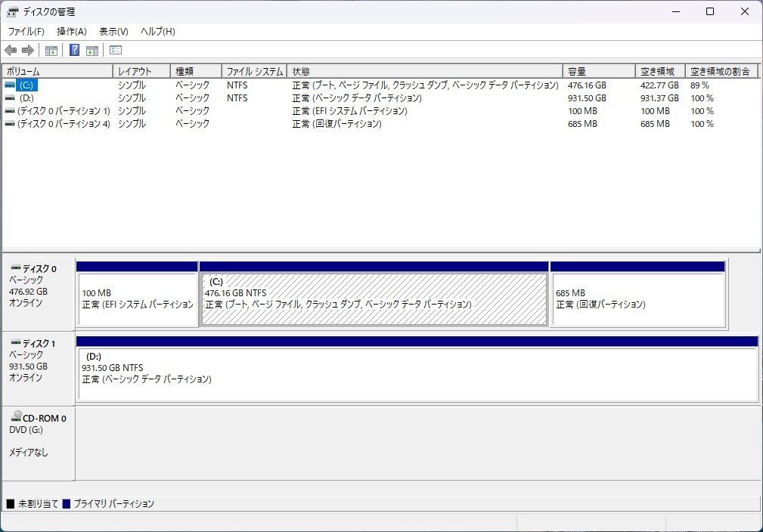Click the Back arrow toolbar icon

(11, 50)
